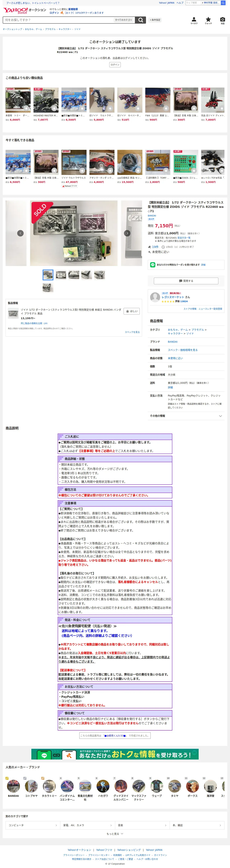The height and width of the screenshot is (868, 230).
Task: Open スペック・価格相場を見る link
Action: tap(183, 350)
